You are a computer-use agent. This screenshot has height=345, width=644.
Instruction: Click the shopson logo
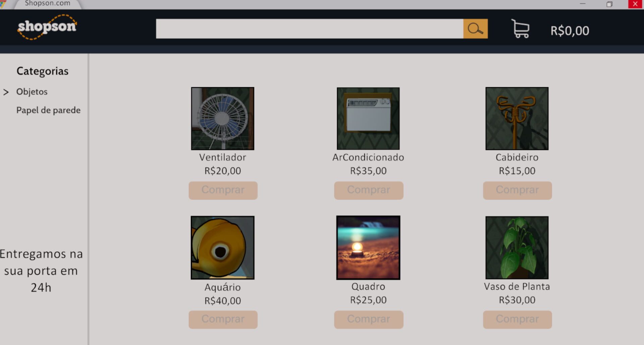47,27
